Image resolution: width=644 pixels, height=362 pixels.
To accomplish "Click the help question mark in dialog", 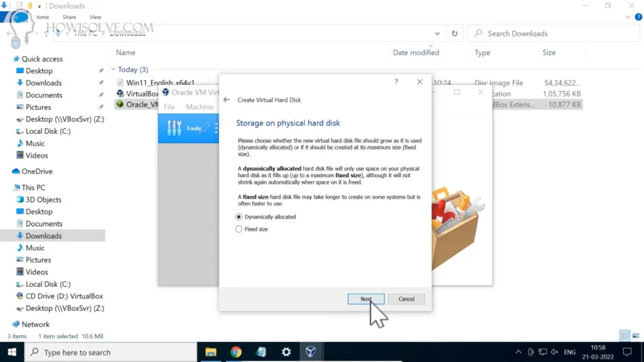I will tap(396, 82).
